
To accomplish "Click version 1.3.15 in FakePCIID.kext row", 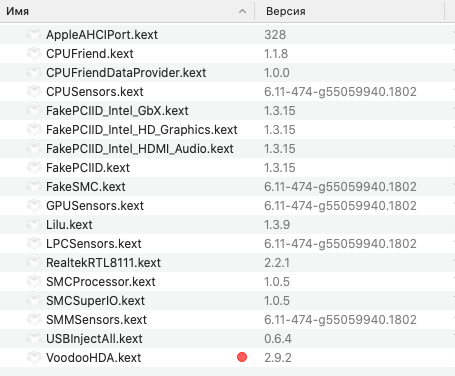I will [x=280, y=168].
